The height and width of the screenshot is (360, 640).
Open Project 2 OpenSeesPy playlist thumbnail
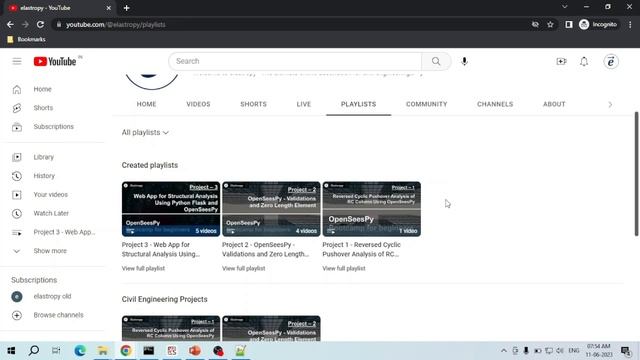[271, 209]
